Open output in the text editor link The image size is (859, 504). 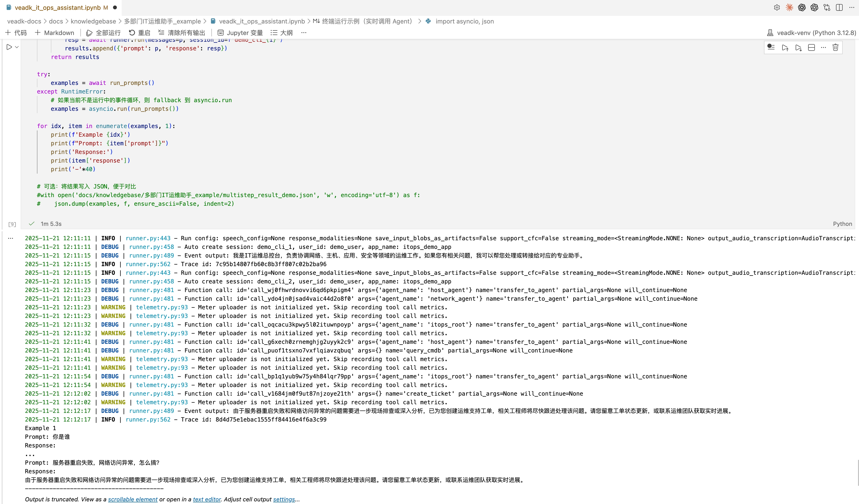(207, 499)
